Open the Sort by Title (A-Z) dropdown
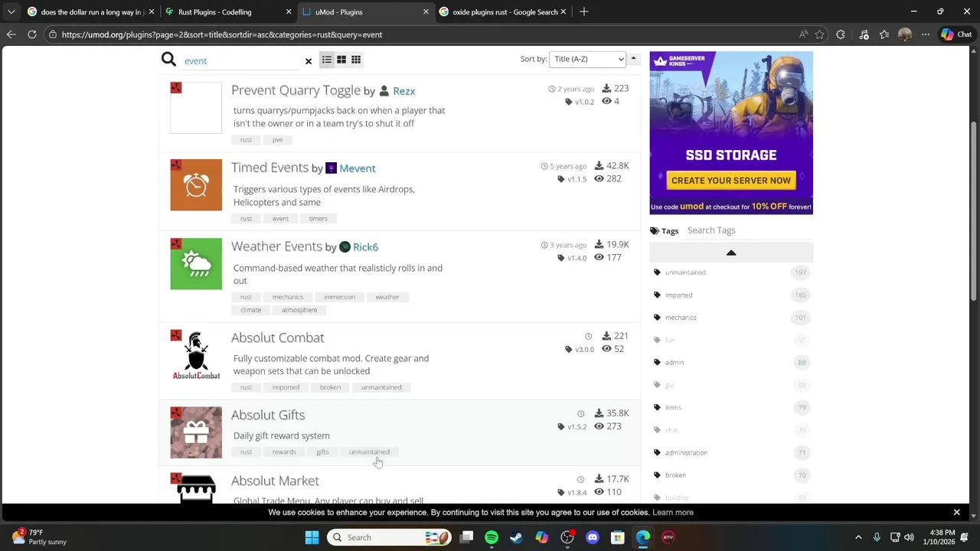Screen dimensions: 980x551 pyautogui.click(x=588, y=59)
